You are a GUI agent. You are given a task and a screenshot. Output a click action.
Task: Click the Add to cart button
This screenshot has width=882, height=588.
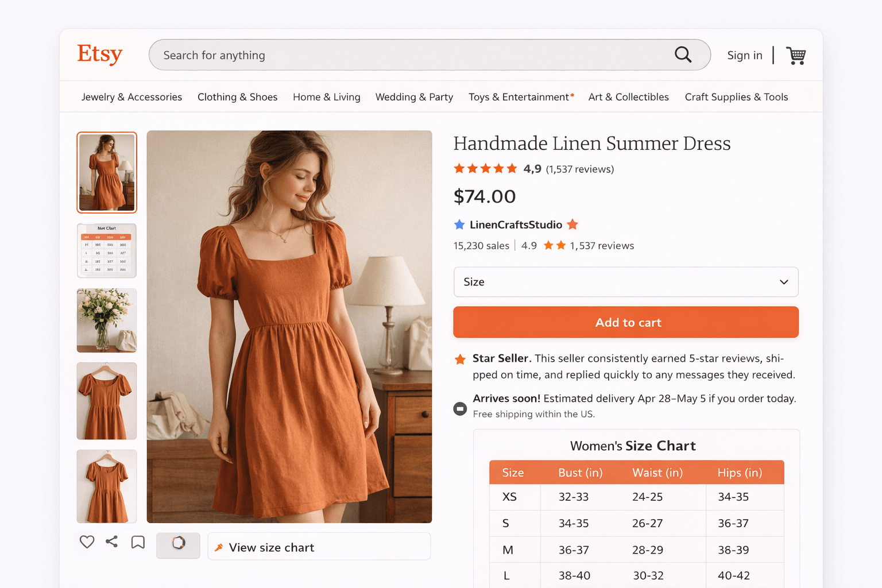[x=626, y=322]
